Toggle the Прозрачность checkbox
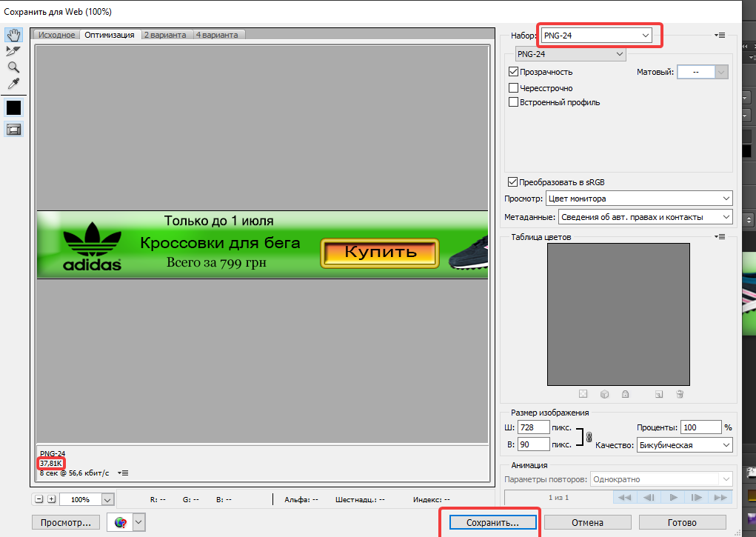This screenshot has height=537, width=756. tap(513, 72)
